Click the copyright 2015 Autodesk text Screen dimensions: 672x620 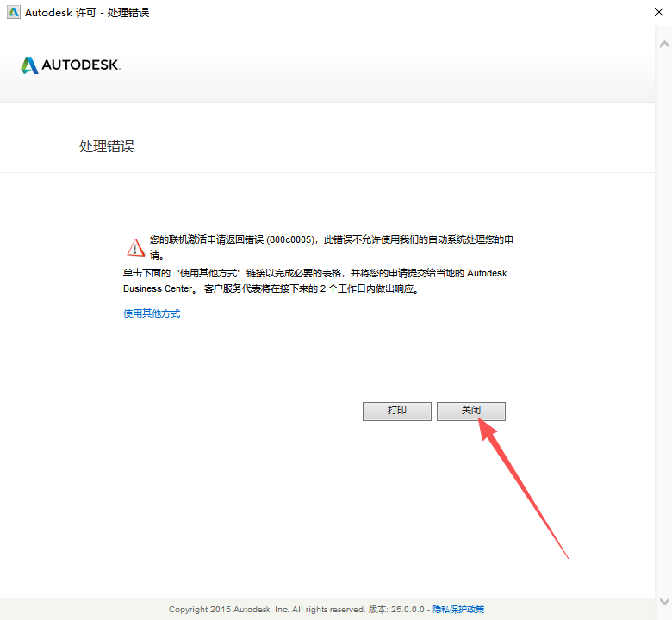tap(266, 609)
